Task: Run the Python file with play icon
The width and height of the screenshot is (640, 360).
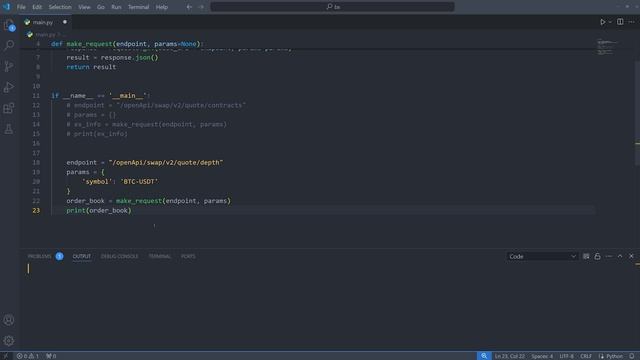Action: pos(602,22)
